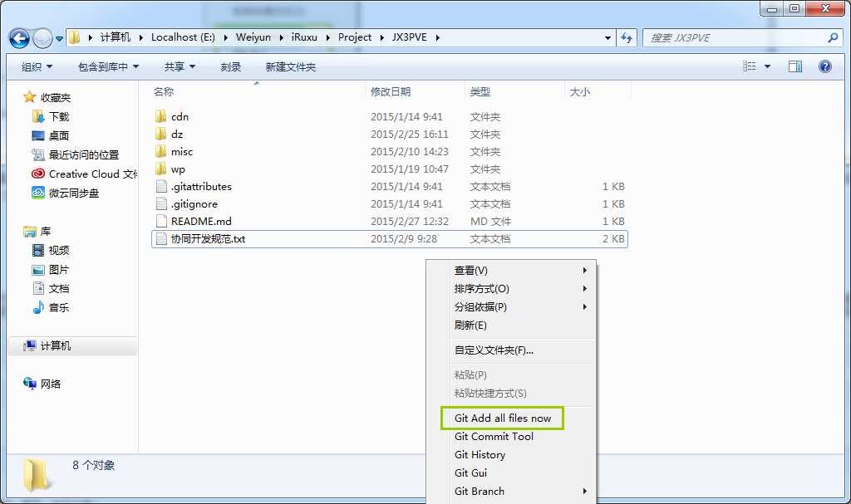Choose Git History menu item

click(x=520, y=455)
